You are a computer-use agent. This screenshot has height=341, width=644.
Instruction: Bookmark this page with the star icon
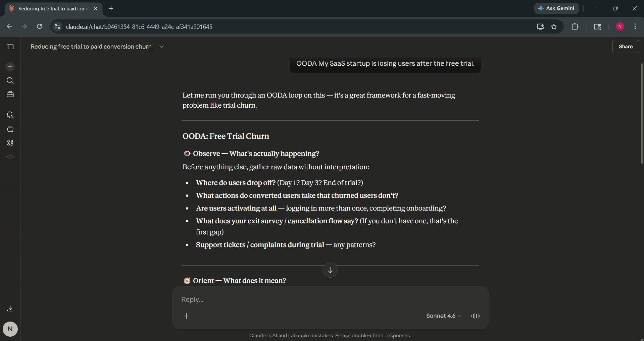(x=554, y=26)
